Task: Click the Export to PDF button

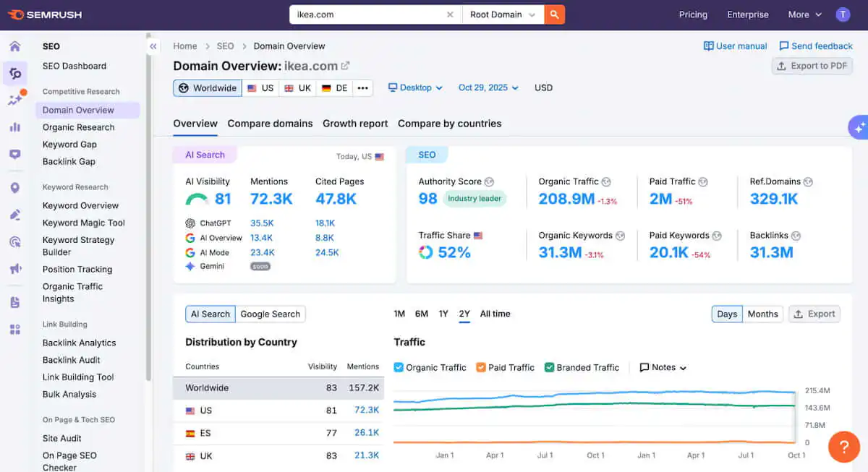Action: (x=812, y=66)
